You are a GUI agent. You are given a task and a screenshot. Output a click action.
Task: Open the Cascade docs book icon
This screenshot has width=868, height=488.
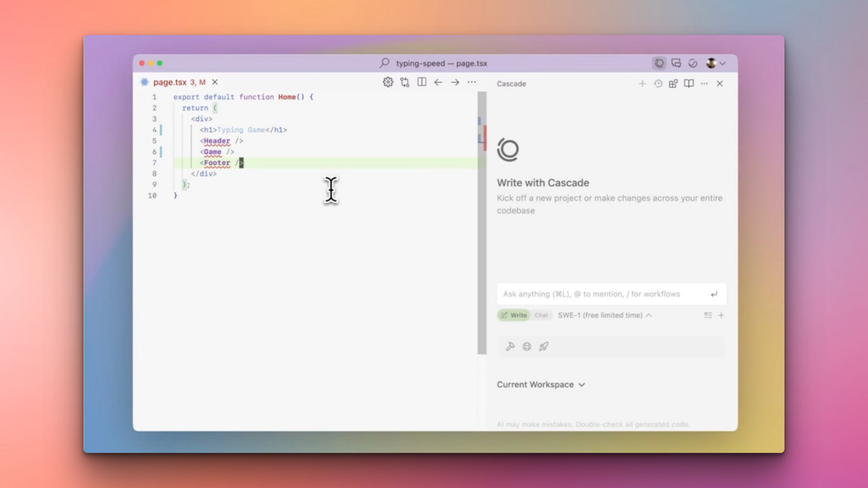pyautogui.click(x=689, y=83)
